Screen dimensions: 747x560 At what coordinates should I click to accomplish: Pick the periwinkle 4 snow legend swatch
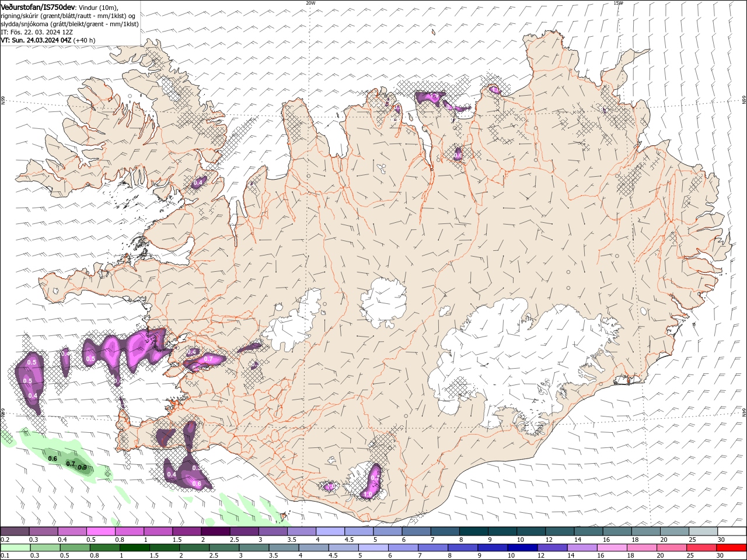[330, 531]
